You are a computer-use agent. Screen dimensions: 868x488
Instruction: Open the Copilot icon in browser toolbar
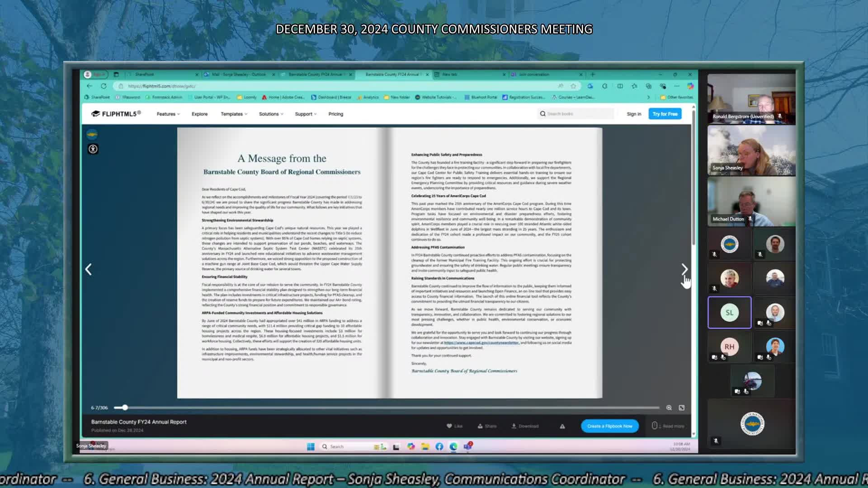tap(690, 86)
